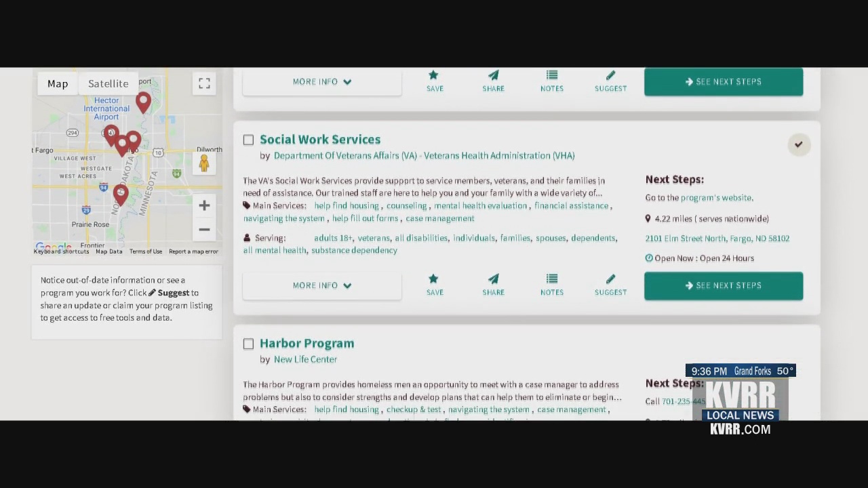Check the checkbox next to Harbor Program

(x=248, y=344)
